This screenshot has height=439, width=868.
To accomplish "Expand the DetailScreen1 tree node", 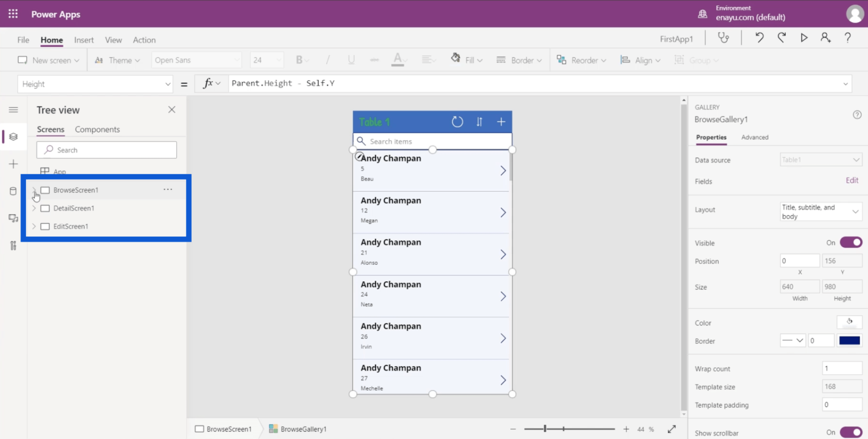I will 34,208.
